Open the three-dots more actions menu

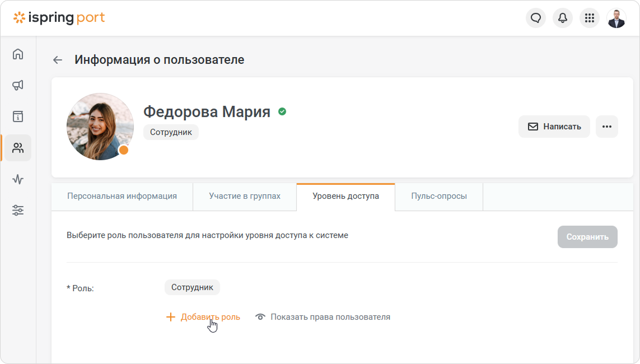[606, 127]
